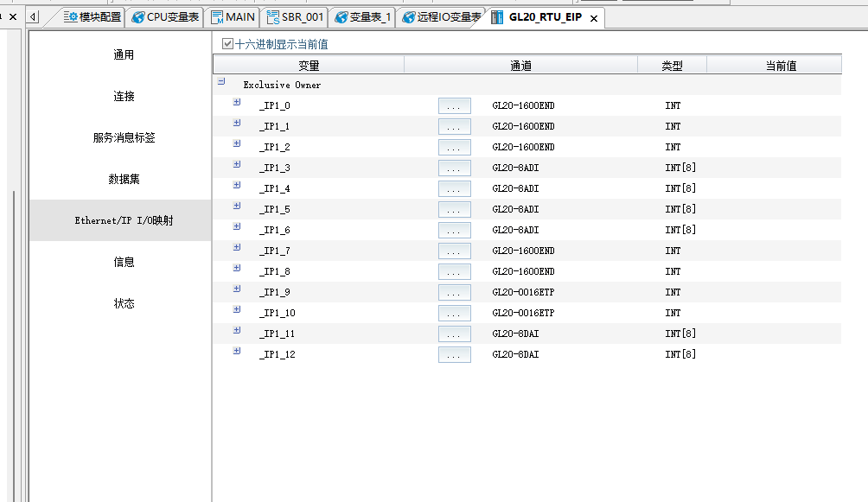
Task: Select 通用 in the left sidebar
Action: click(124, 54)
